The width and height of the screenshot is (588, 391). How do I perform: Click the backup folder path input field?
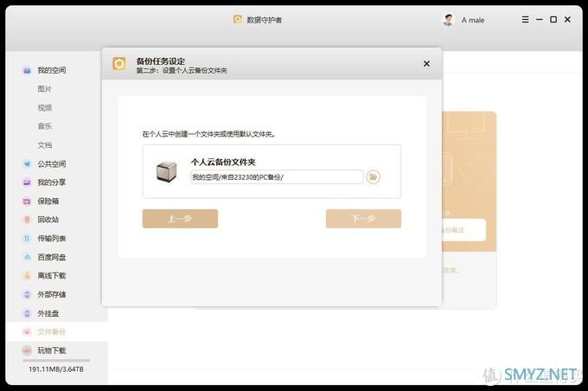pyautogui.click(x=277, y=176)
